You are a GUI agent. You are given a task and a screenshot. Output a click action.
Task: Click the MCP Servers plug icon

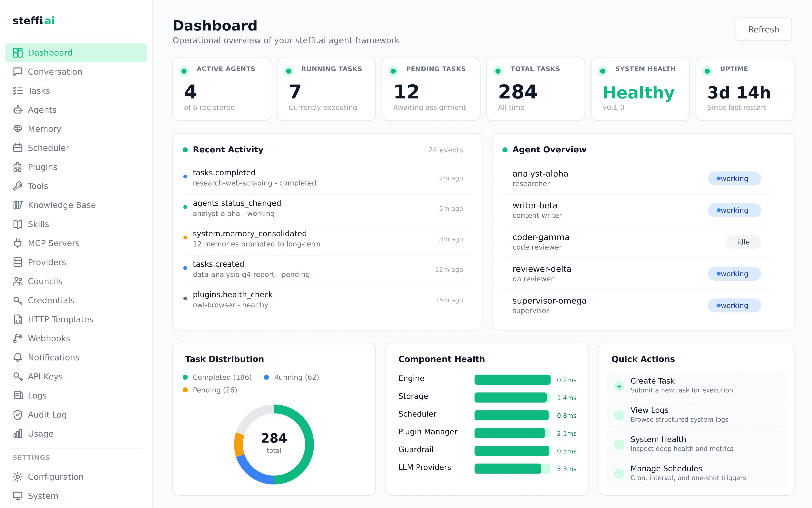coord(18,243)
